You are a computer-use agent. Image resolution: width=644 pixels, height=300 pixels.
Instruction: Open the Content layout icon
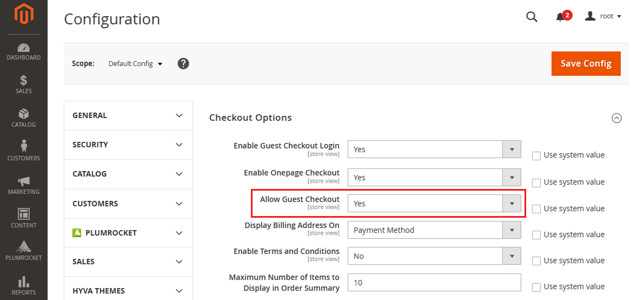23,214
